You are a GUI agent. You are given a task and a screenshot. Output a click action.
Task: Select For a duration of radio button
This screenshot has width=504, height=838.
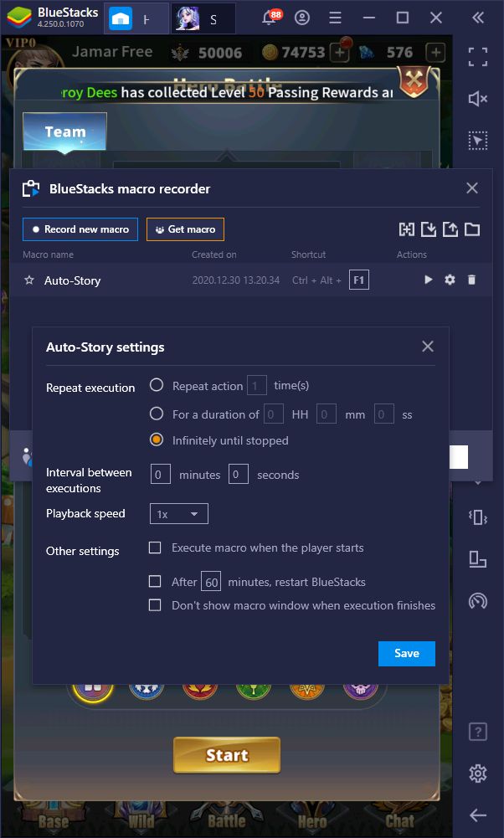click(x=157, y=414)
